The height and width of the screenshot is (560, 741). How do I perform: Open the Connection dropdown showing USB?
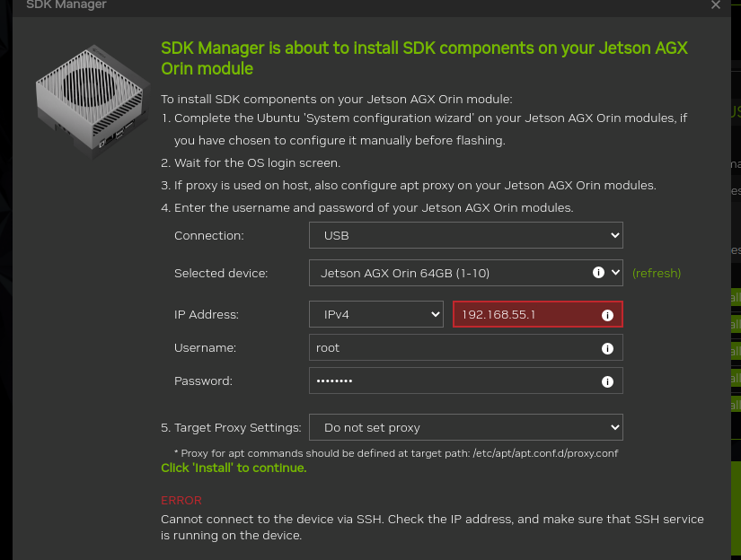coord(466,235)
